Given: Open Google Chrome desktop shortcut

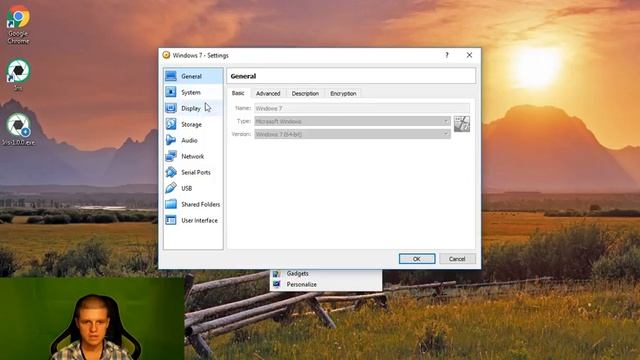Looking at the screenshot, I should point(18,24).
